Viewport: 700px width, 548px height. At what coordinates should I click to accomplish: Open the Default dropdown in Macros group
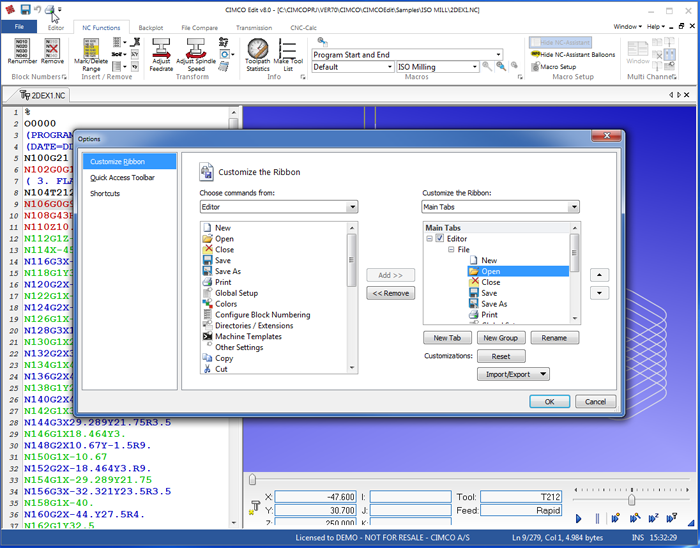[389, 67]
